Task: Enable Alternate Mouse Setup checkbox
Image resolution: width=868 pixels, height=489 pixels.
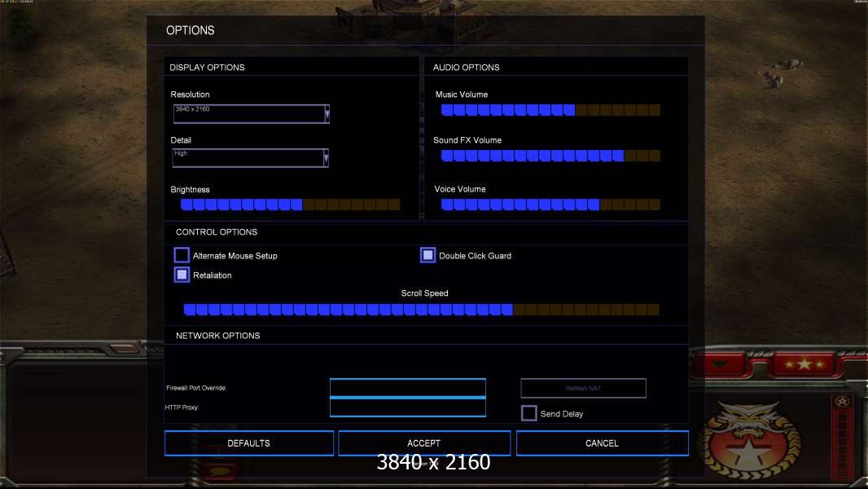Action: [182, 255]
